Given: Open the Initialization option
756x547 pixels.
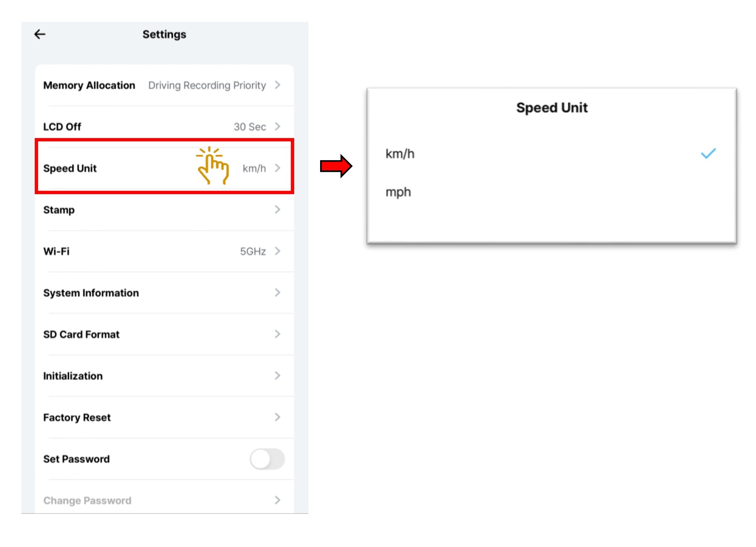Looking at the screenshot, I should pyautogui.click(x=73, y=376).
